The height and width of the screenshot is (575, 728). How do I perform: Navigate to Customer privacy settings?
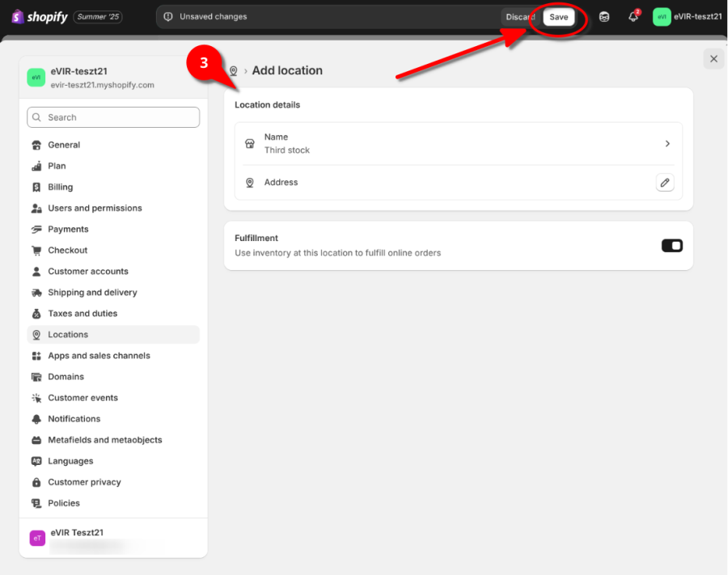pos(84,482)
